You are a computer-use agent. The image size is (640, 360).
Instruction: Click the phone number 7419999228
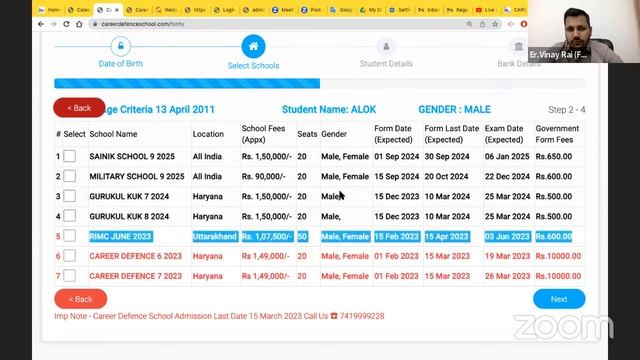362,316
